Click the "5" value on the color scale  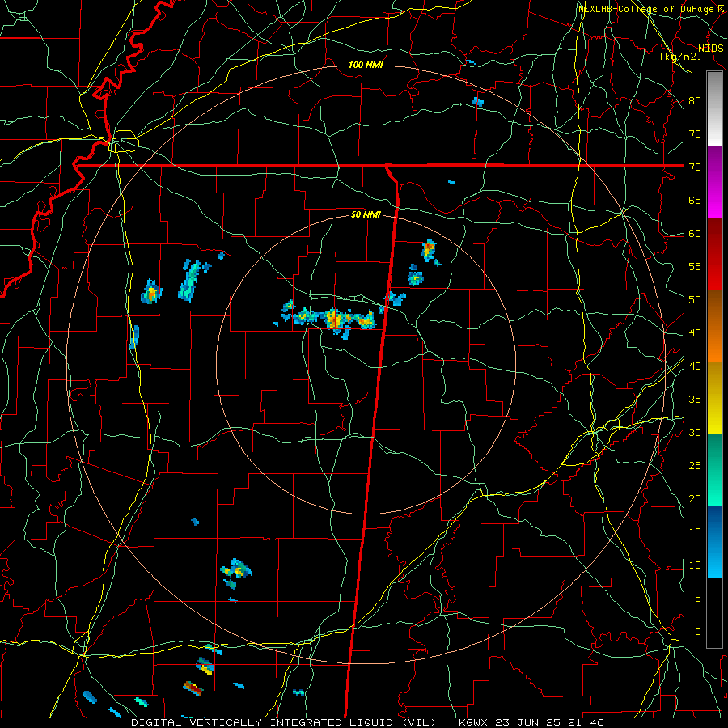tap(698, 599)
